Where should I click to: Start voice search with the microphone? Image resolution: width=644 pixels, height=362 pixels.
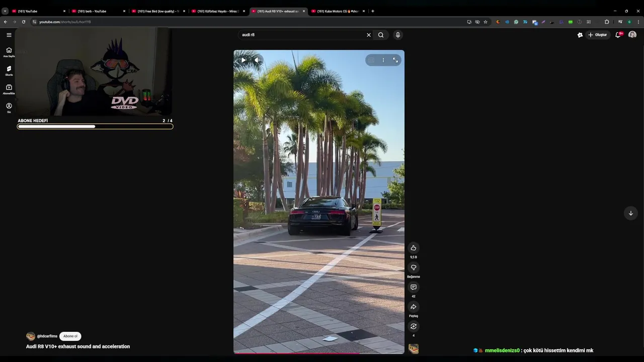(x=398, y=35)
